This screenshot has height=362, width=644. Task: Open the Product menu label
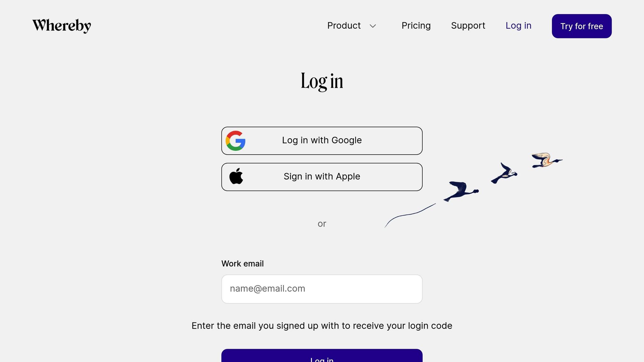(x=344, y=25)
